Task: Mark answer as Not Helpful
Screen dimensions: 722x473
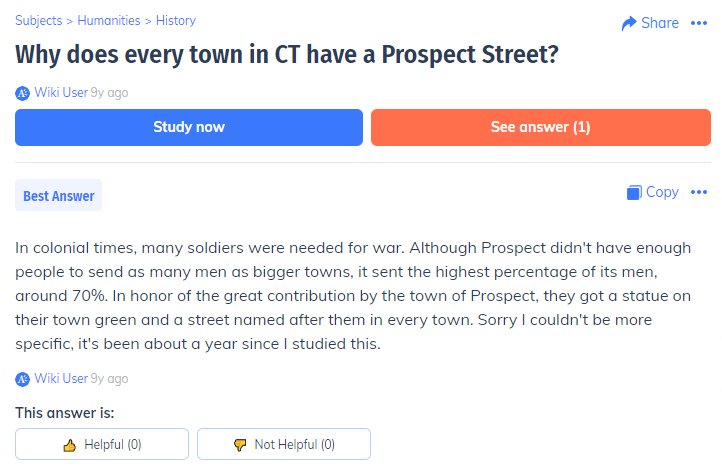Action: tap(284, 444)
